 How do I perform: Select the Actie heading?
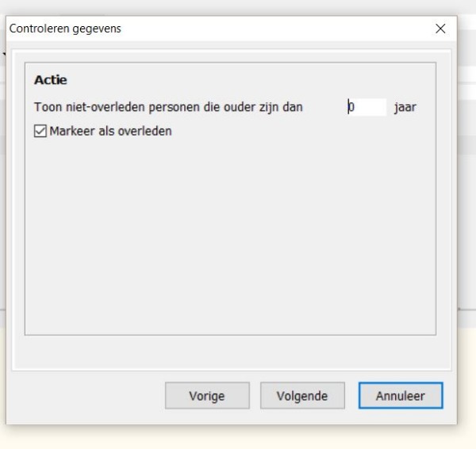(x=51, y=80)
